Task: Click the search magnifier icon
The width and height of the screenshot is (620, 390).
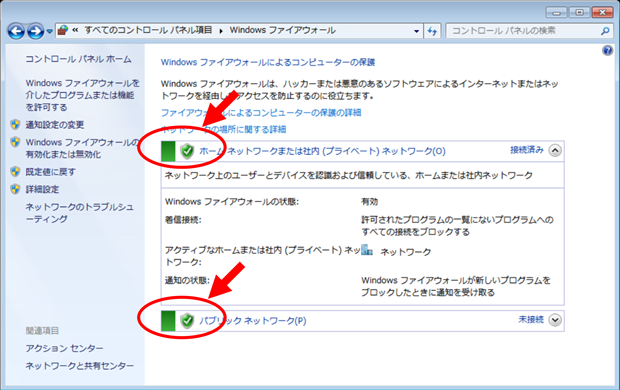Action: pyautogui.click(x=605, y=31)
